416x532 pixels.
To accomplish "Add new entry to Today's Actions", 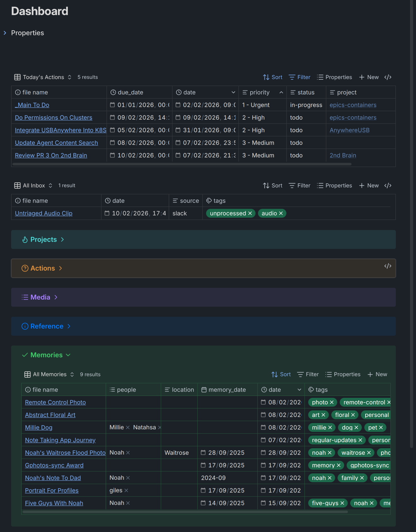I will tap(369, 77).
